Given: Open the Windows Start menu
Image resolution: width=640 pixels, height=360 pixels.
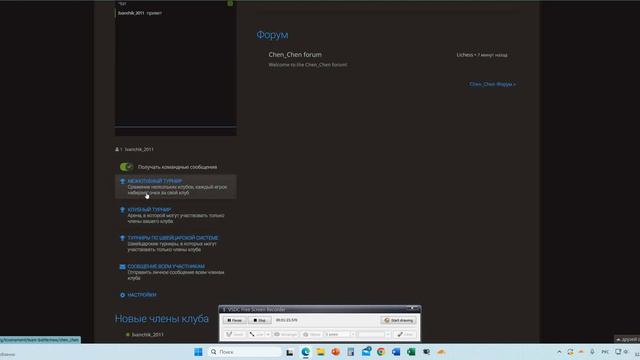Looking at the screenshot, I should point(198,352).
